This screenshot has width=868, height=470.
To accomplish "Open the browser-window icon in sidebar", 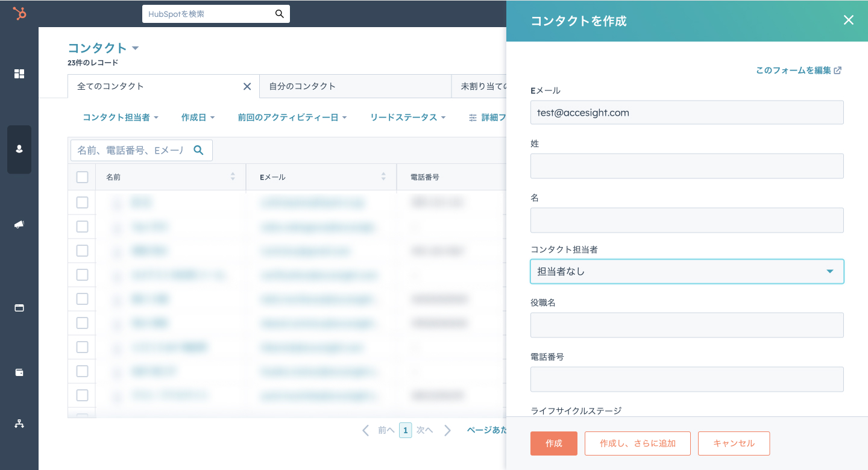I will 19,308.
